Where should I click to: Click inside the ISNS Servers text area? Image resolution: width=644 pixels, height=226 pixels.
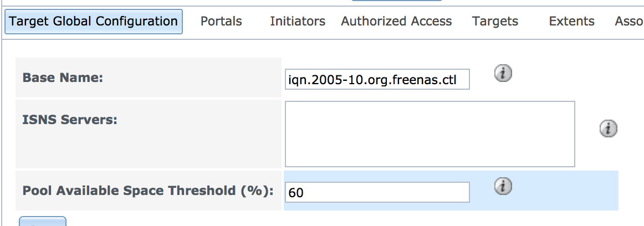[430, 133]
